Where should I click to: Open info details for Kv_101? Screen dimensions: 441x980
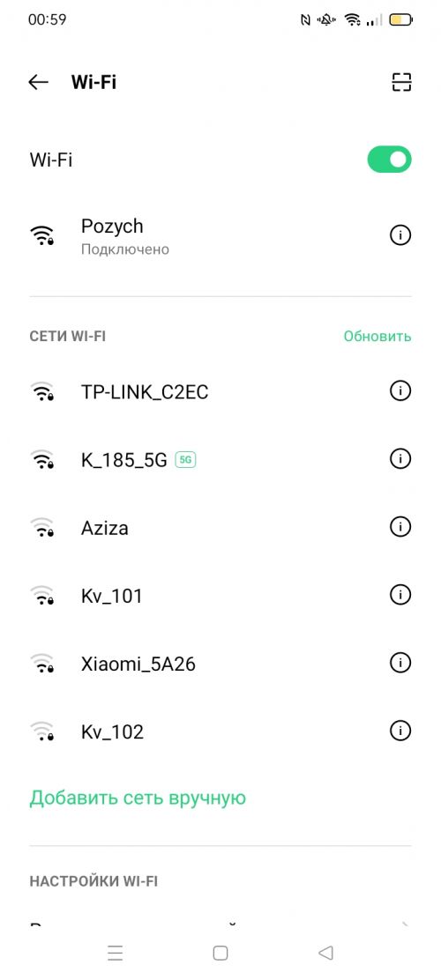click(x=400, y=594)
